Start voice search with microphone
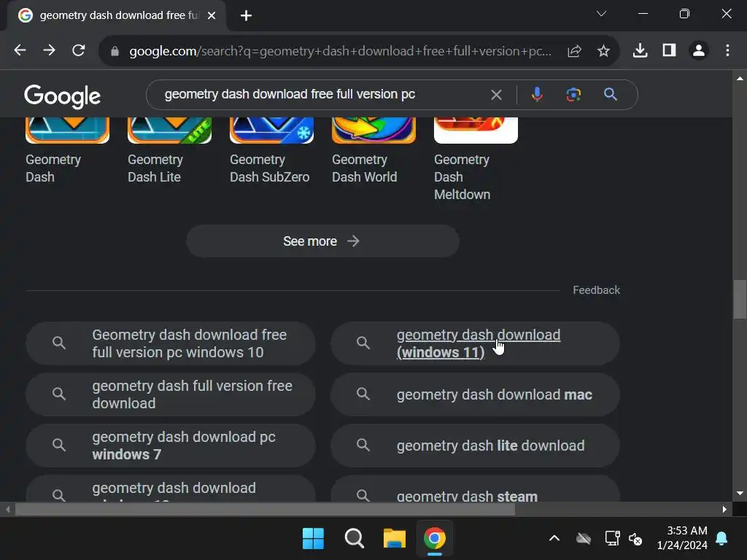This screenshot has width=747, height=560. 537,94
